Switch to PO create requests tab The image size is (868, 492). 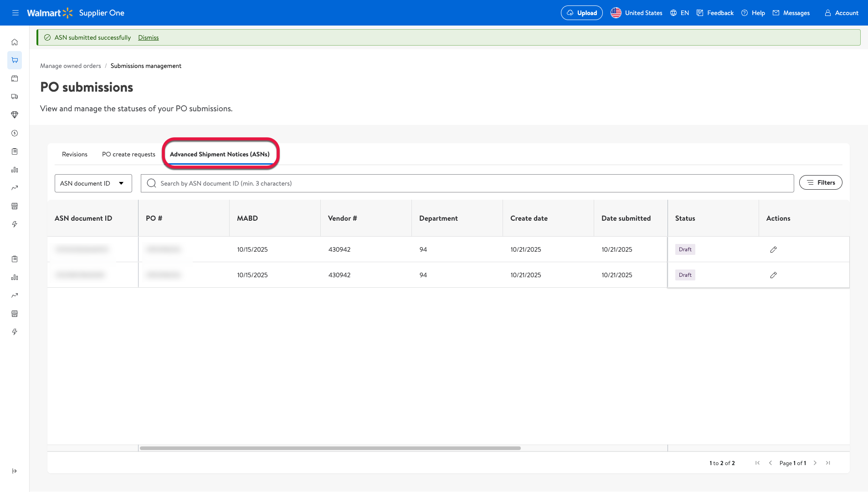click(x=128, y=155)
